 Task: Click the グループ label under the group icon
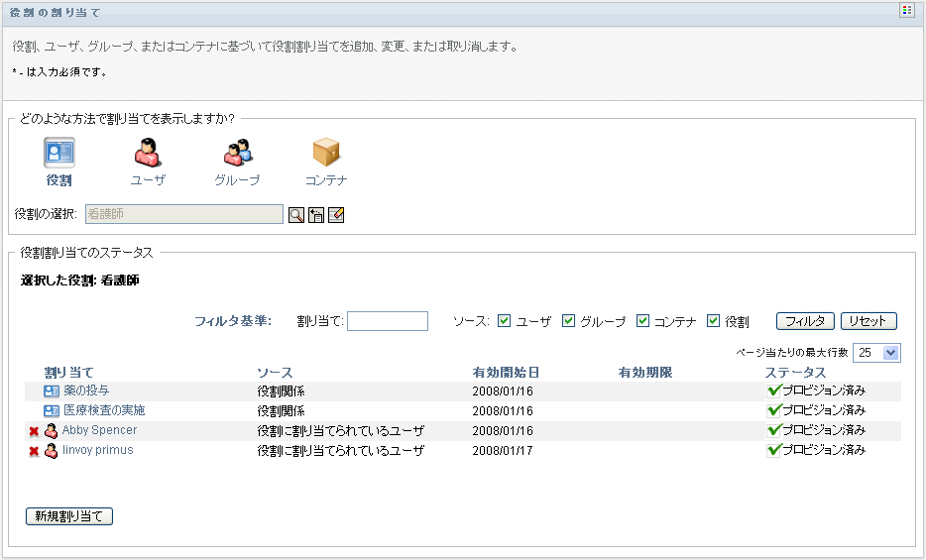click(237, 180)
